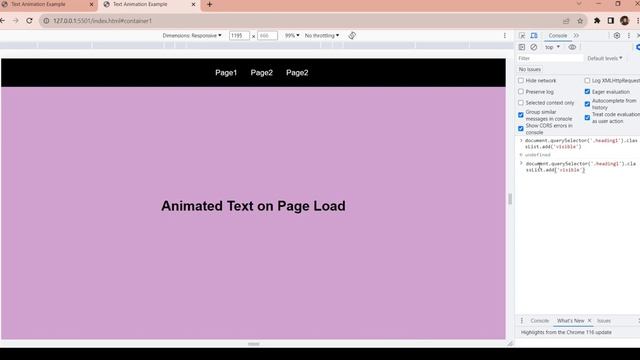
Task: Go forward using the browser forward arrow
Action: (x=16, y=20)
